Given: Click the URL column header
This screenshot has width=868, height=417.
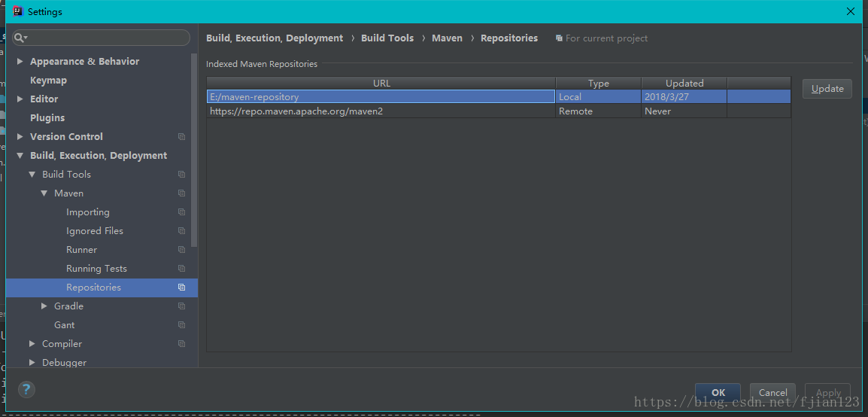Looking at the screenshot, I should (381, 83).
